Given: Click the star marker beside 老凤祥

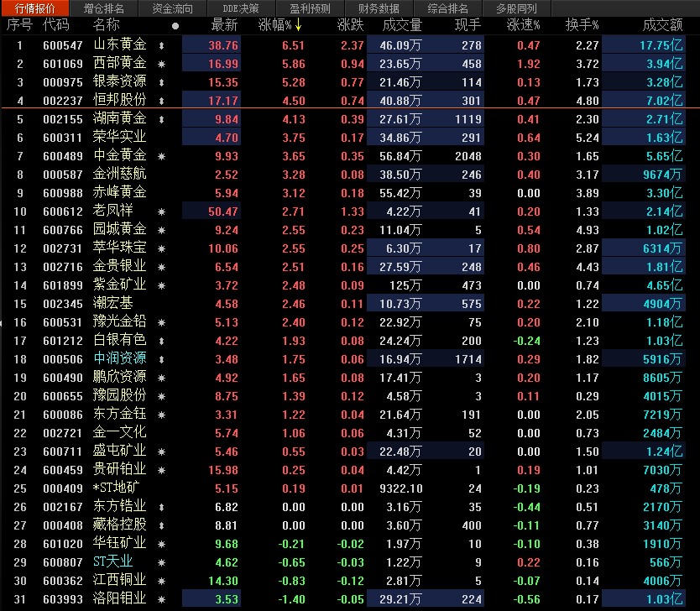Looking at the screenshot, I should tap(162, 212).
